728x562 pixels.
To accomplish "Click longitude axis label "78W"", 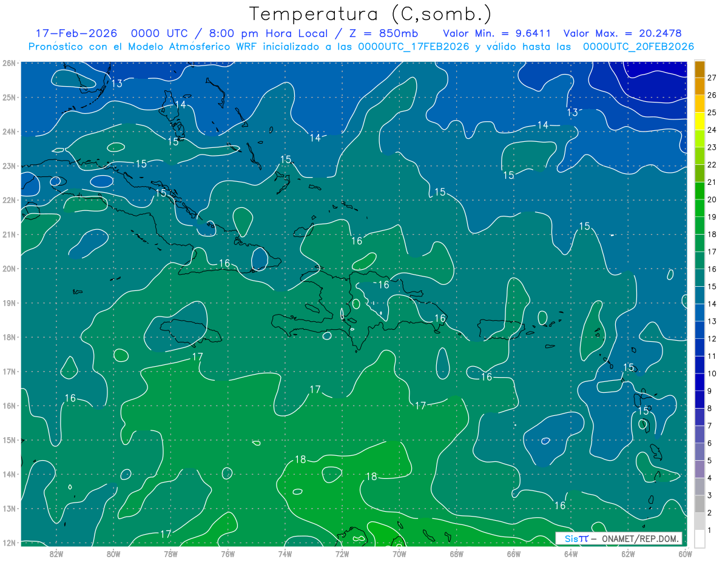I will (170, 554).
